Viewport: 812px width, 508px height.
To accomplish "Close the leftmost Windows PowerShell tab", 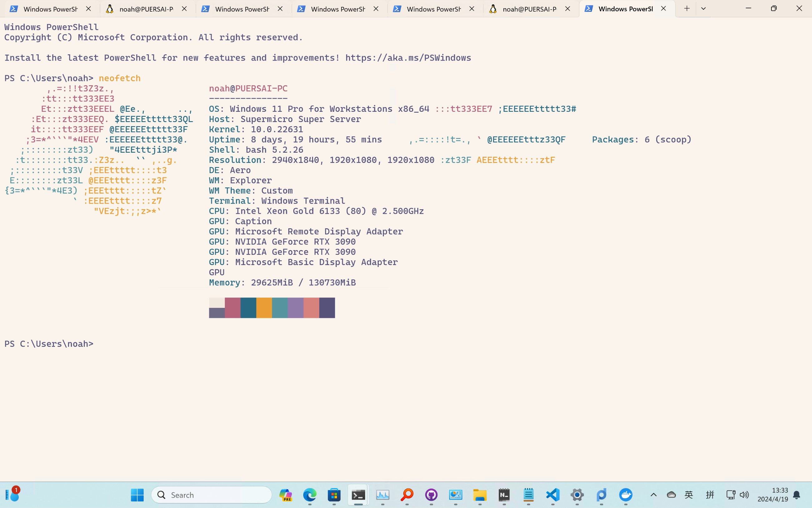I will [x=88, y=9].
